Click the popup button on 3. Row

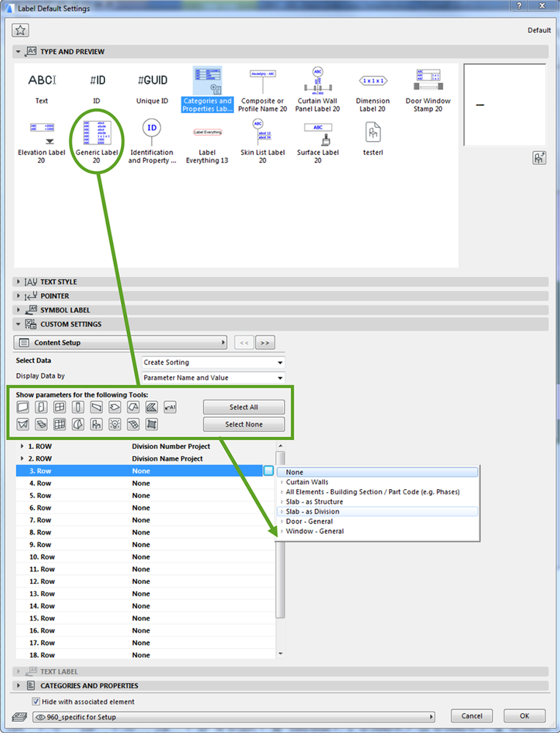click(269, 471)
